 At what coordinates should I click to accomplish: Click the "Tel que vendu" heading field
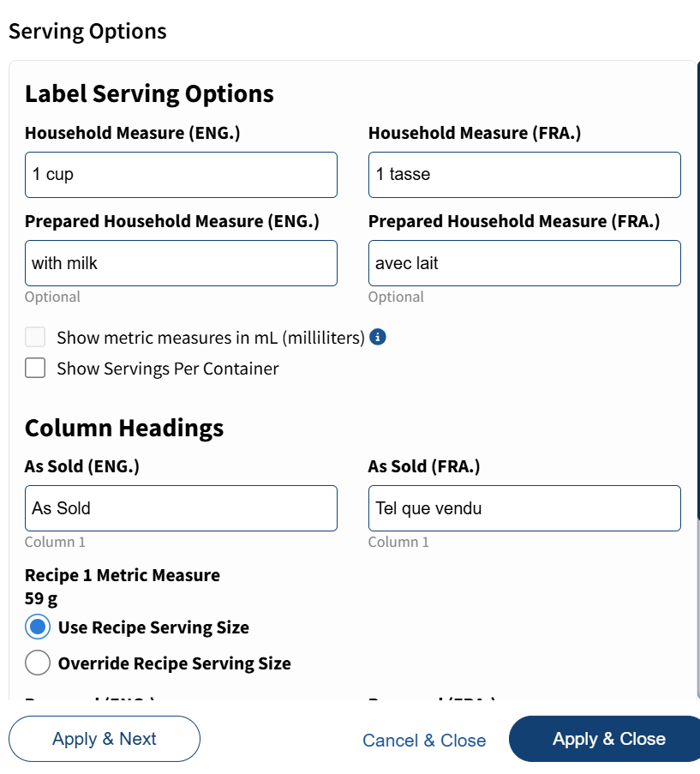pyautogui.click(x=524, y=507)
